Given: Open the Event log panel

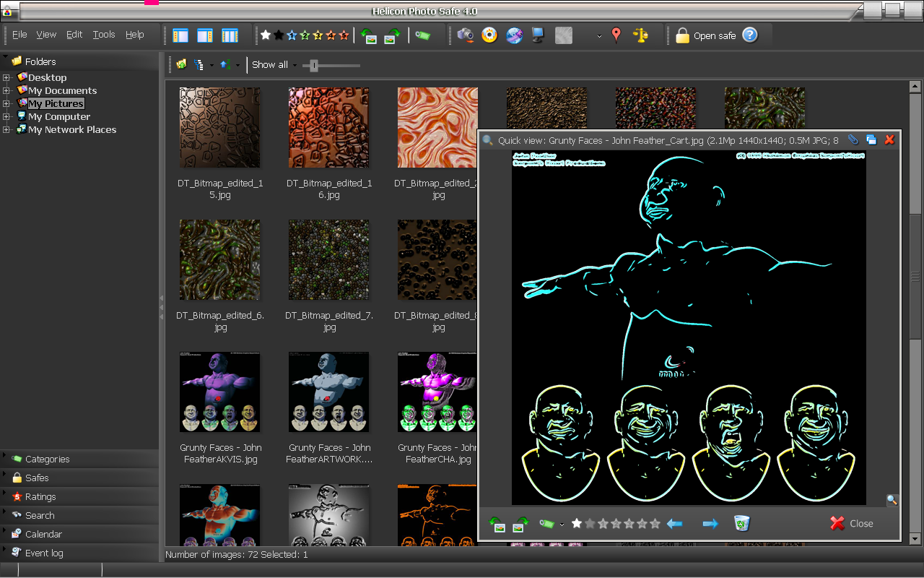Looking at the screenshot, I should tap(79, 553).
